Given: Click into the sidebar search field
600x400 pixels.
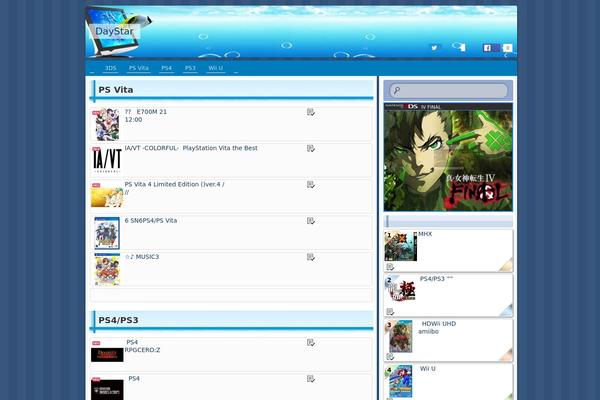Looking at the screenshot, I should 448,91.
